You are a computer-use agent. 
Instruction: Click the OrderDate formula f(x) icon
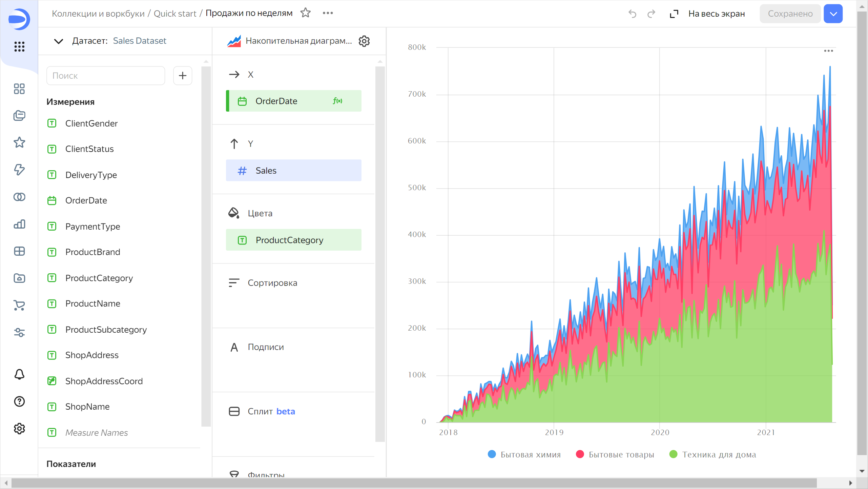(337, 101)
